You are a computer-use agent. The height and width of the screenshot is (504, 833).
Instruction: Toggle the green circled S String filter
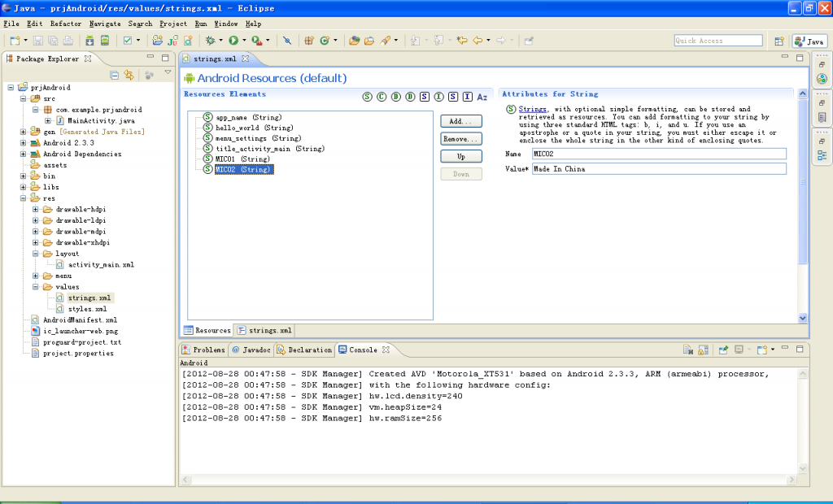[x=367, y=97]
